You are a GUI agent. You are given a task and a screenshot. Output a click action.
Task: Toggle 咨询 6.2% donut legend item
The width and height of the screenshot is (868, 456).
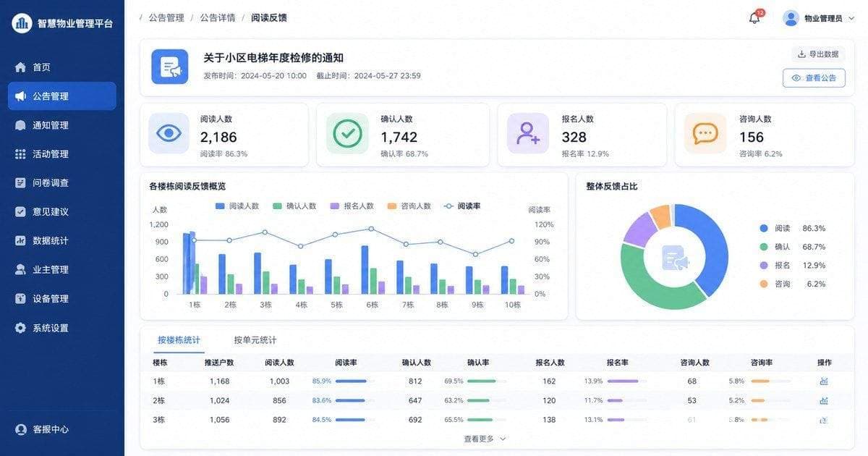[792, 284]
